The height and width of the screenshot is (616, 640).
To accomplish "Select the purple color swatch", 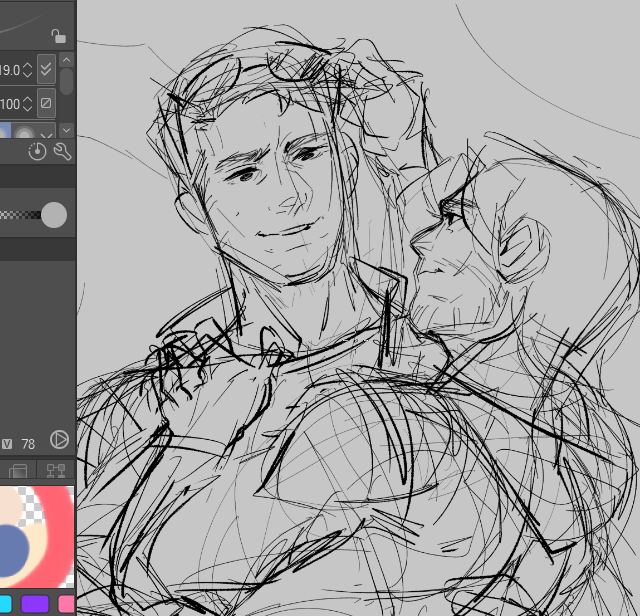I will (x=35, y=604).
